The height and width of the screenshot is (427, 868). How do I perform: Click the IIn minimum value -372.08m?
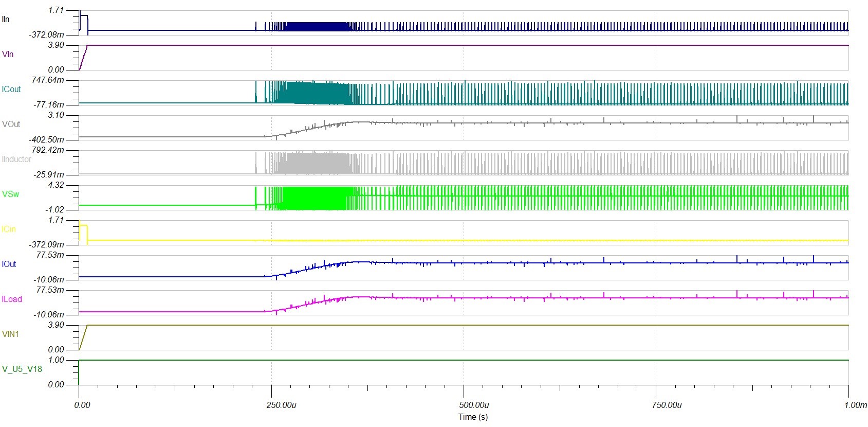(47, 34)
